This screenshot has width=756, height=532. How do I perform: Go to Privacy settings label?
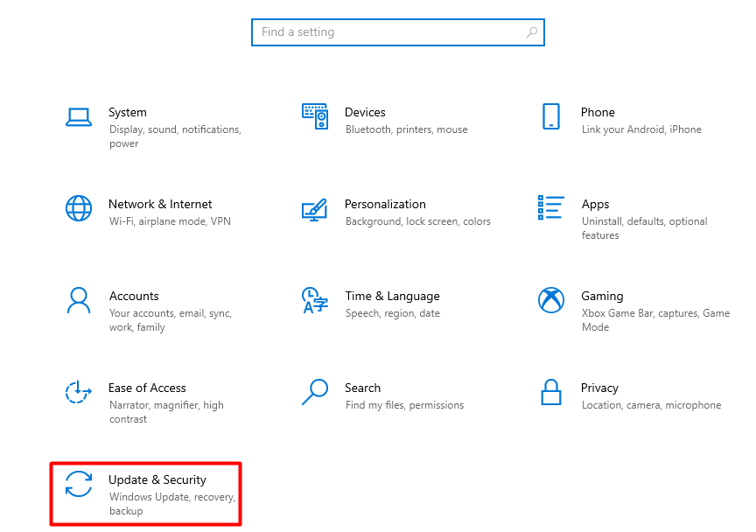tap(599, 388)
